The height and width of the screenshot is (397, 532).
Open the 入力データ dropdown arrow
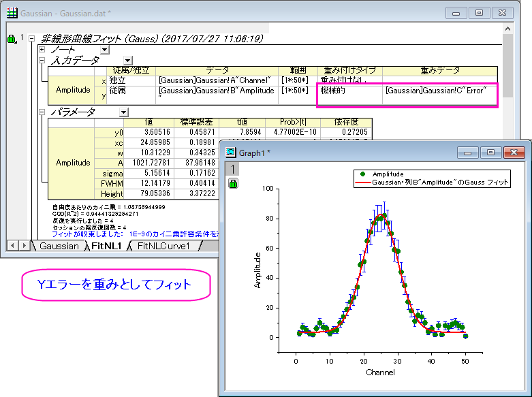coord(127,61)
